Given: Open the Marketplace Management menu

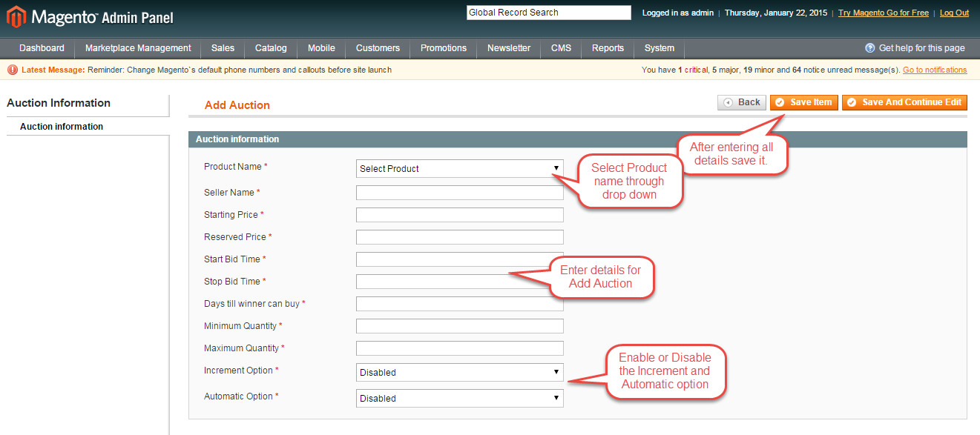Looking at the screenshot, I should (x=138, y=48).
